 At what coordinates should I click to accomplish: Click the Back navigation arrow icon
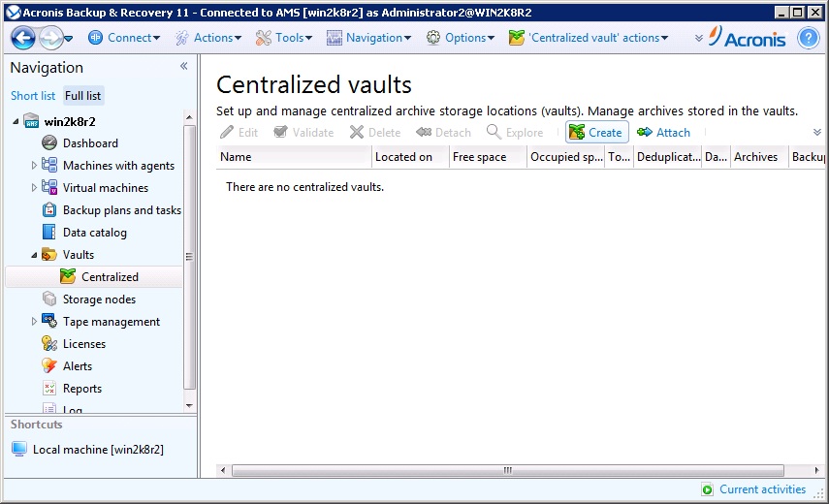coord(22,38)
